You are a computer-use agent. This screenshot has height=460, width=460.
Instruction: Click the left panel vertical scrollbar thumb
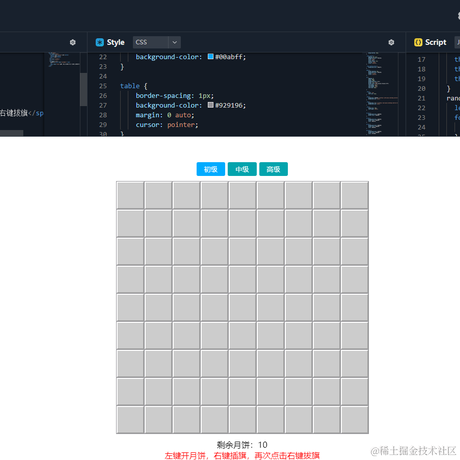pyautogui.click(x=83, y=89)
